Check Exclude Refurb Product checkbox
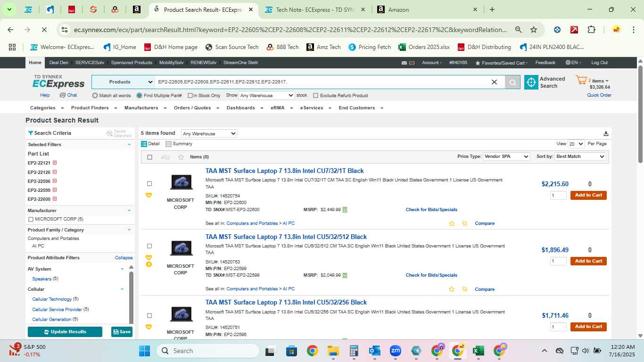The image size is (644, 362). (316, 96)
